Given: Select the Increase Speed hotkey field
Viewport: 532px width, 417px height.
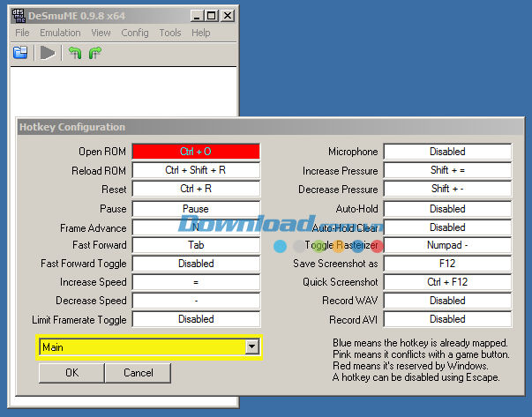Looking at the screenshot, I should (196, 282).
